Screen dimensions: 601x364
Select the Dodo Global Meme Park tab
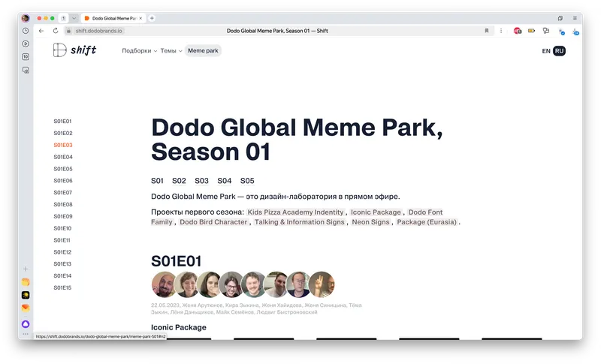coord(113,18)
